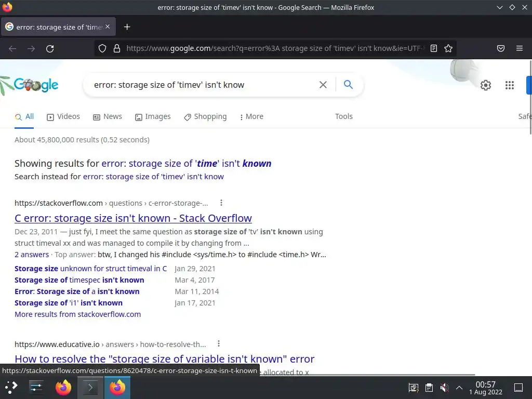Image resolution: width=532 pixels, height=399 pixels.
Task: Switch to Images results
Action: [153, 117]
